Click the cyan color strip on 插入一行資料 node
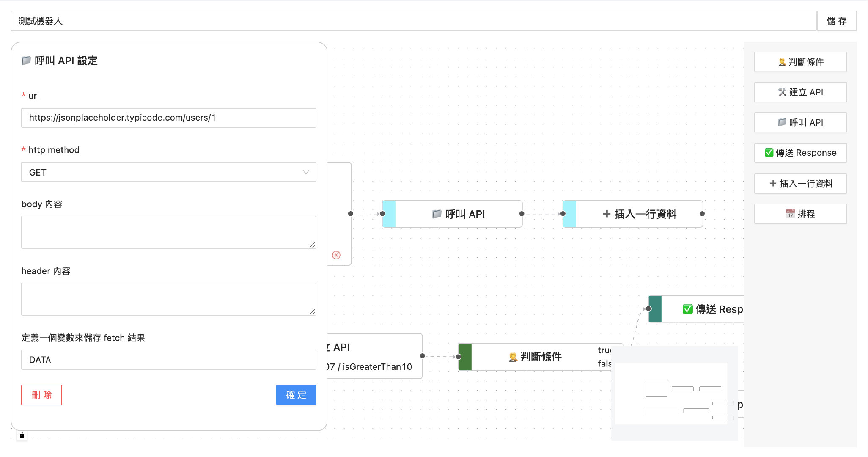The width and height of the screenshot is (868, 457). [569, 214]
